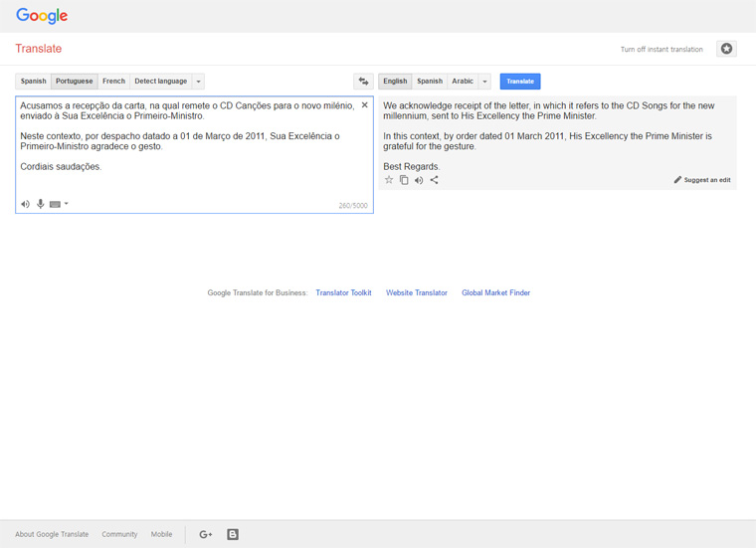Open the Translator Toolkit link
756x548 pixels.
tap(343, 292)
